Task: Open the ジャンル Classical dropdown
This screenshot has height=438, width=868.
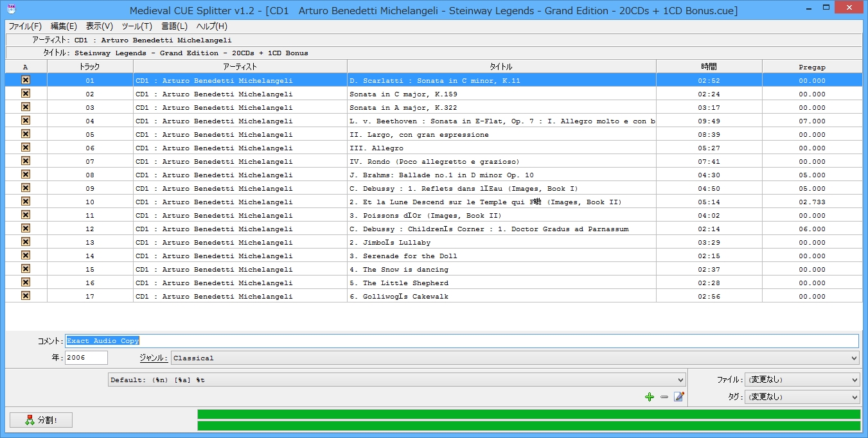Action: [x=515, y=358]
